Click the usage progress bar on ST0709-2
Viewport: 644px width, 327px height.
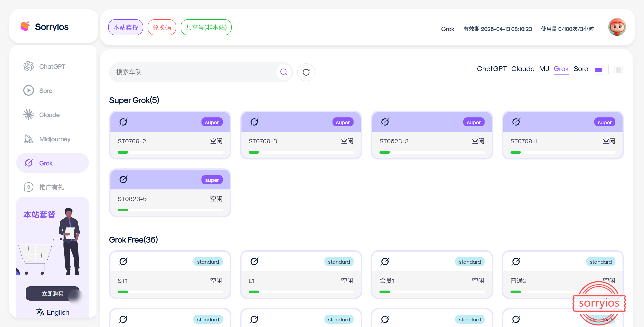[x=170, y=152]
